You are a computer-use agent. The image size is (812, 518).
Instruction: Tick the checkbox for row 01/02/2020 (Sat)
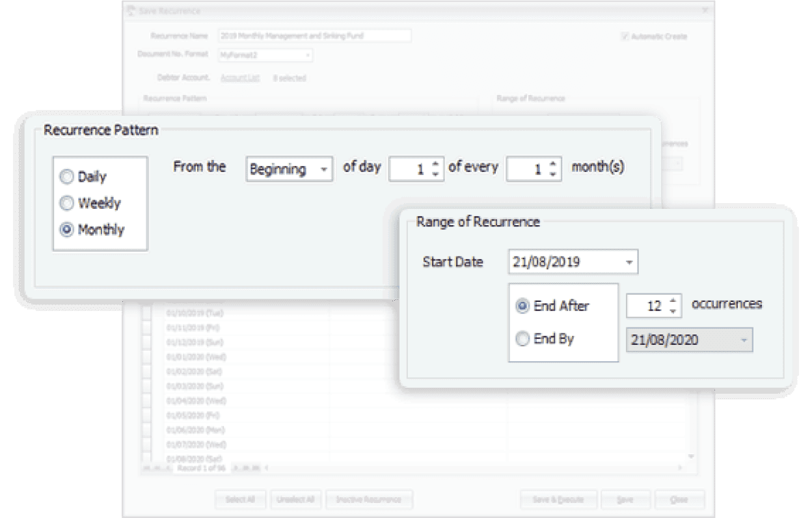pos(146,372)
